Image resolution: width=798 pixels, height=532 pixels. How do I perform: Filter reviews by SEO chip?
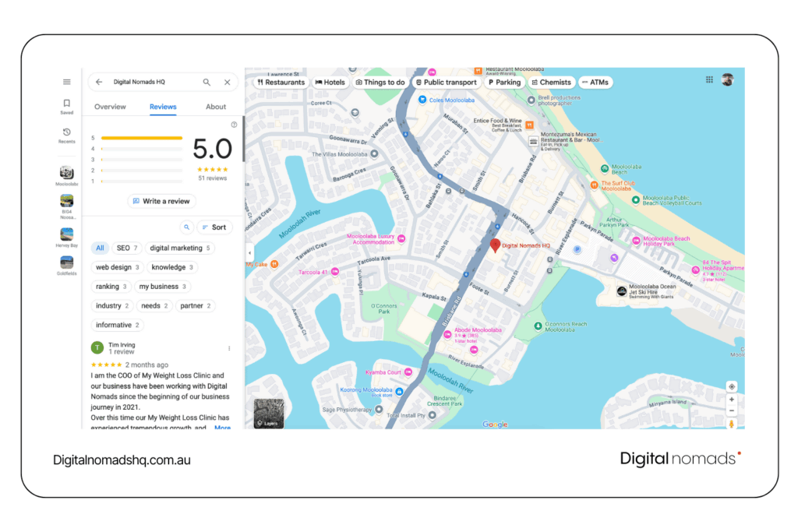click(127, 248)
